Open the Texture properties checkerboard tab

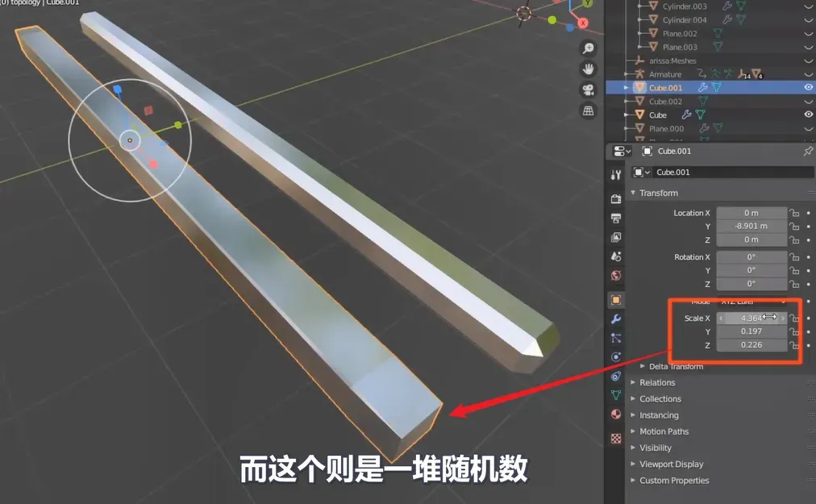[x=617, y=439]
